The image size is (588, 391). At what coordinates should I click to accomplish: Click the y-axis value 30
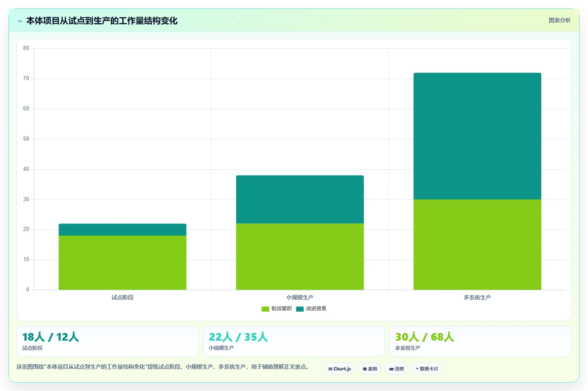click(26, 199)
